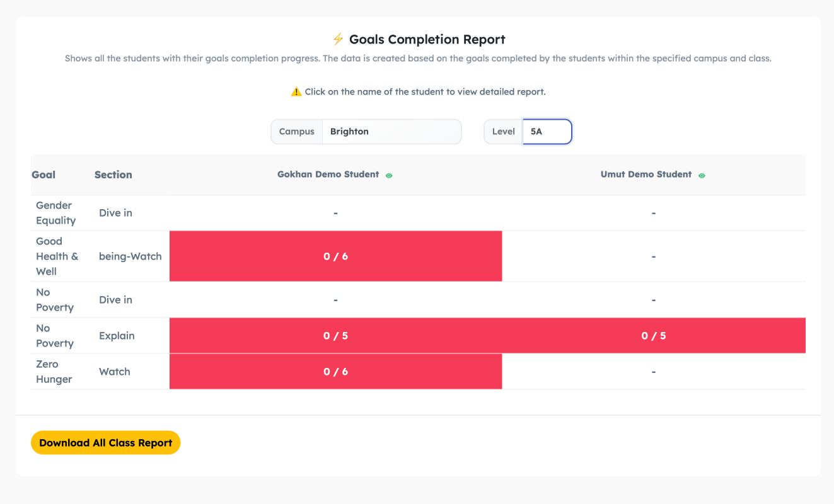The height and width of the screenshot is (504, 834).
Task: Click the Download All Class Report button
Action: (x=106, y=443)
